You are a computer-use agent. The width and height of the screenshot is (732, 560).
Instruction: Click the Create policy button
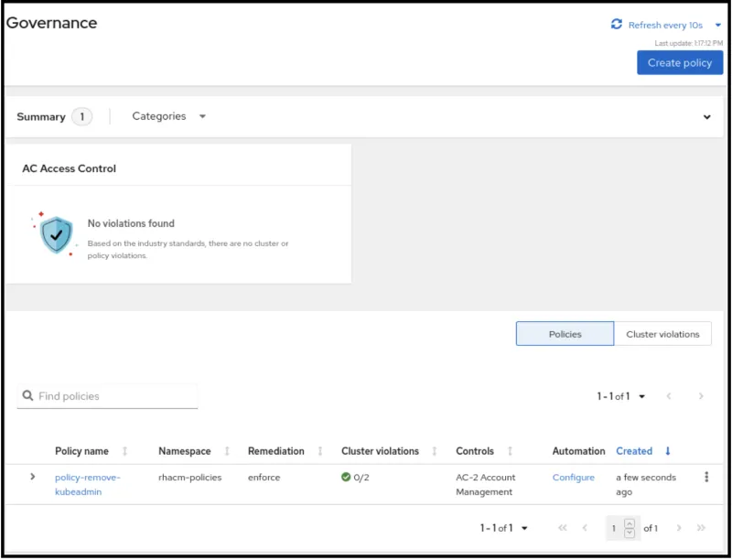(678, 62)
